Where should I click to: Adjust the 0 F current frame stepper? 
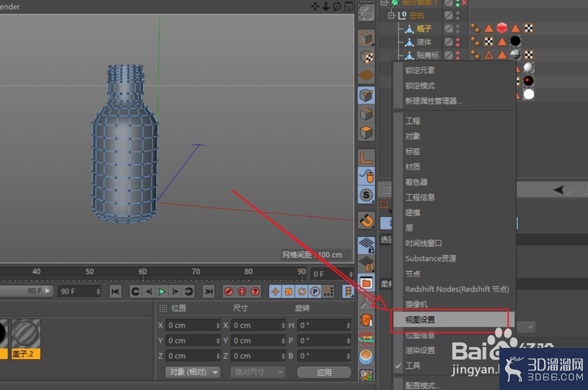click(351, 274)
